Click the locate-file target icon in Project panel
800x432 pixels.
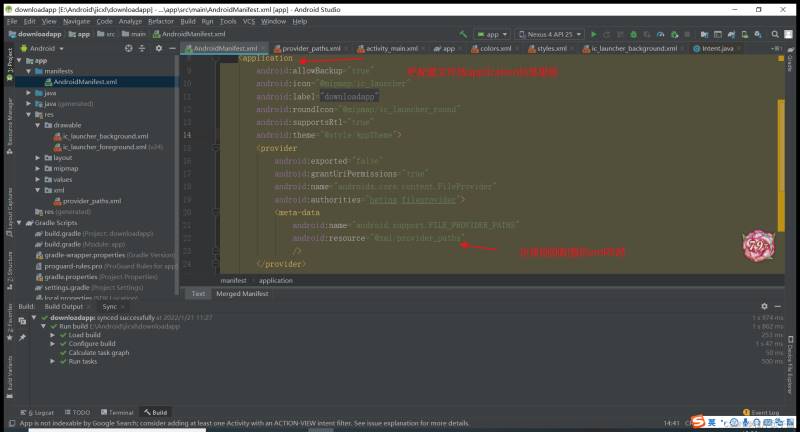[129, 48]
